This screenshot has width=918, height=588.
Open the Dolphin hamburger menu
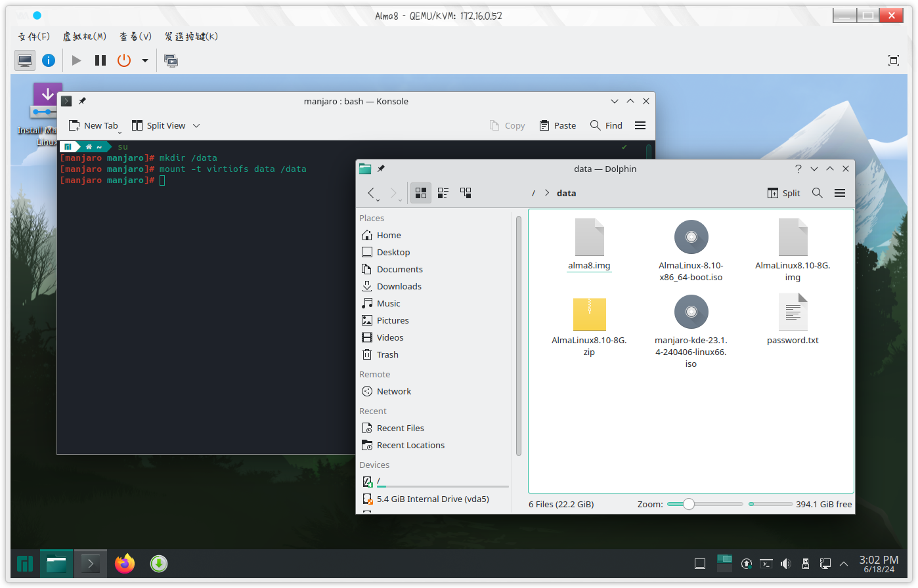coord(840,193)
